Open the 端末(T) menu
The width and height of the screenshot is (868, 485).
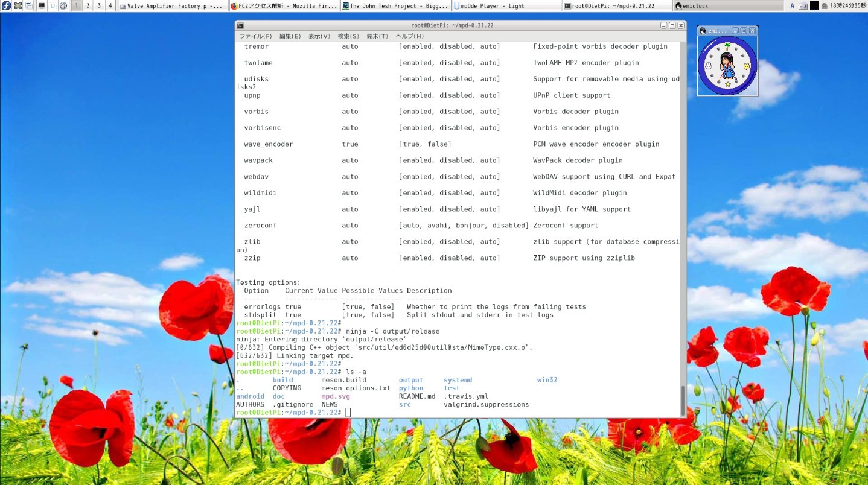(x=377, y=36)
